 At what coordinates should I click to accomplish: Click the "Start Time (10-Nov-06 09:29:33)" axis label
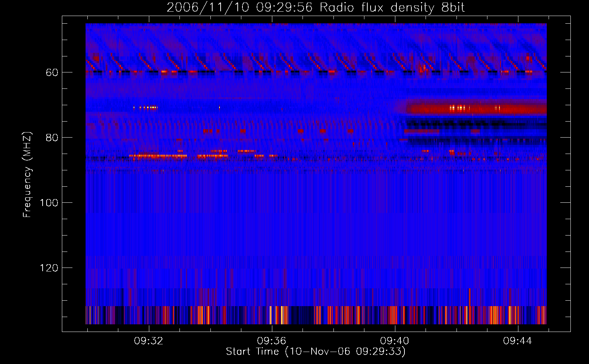pos(316,352)
